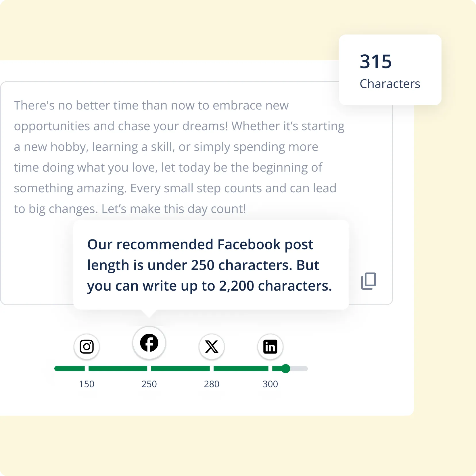Select the X (Twitter) platform icon
This screenshot has width=476, height=476.
point(212,347)
